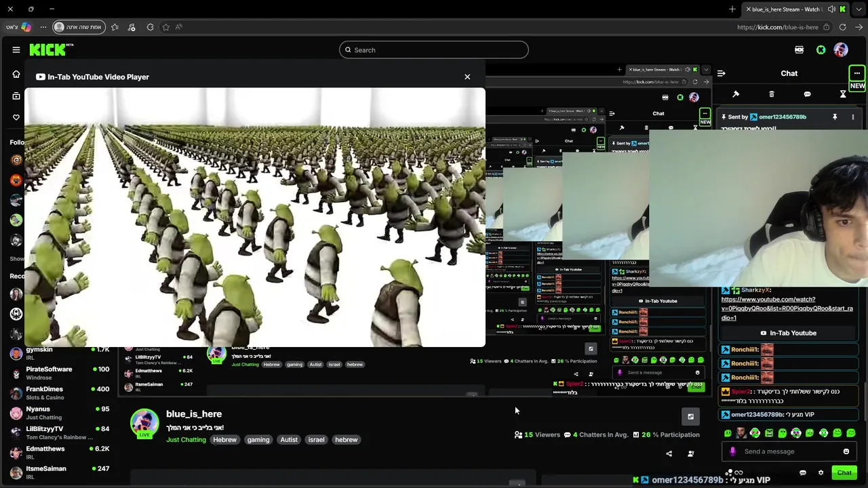Collapse the chat panel with the arrow icon
Screen dimensions: 868x488
tap(722, 73)
